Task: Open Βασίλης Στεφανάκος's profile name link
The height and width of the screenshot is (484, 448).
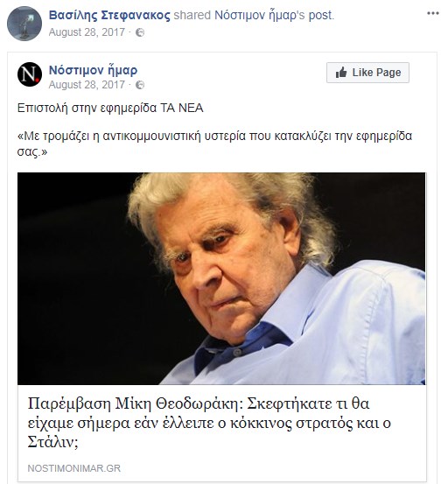Action: [109, 15]
